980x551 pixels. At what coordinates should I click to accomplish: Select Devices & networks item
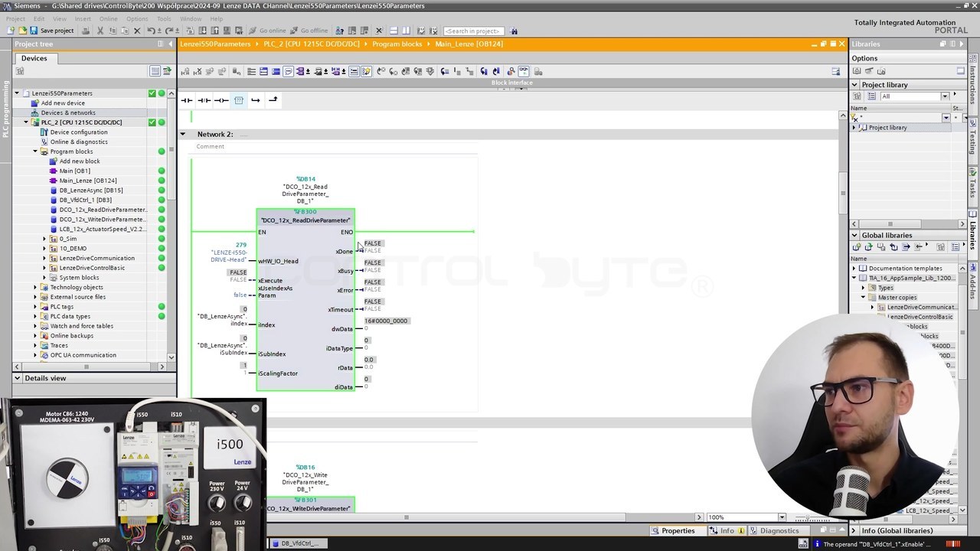tap(67, 112)
